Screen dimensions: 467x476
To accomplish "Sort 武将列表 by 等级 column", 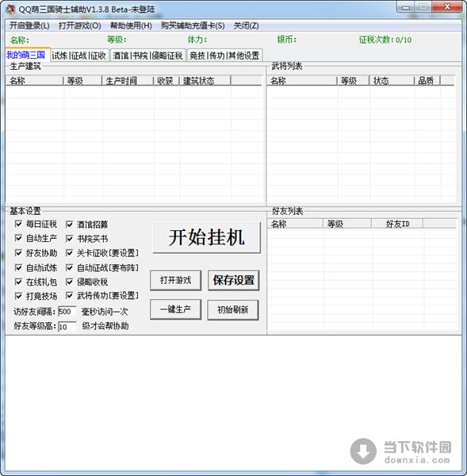I will coord(353,81).
